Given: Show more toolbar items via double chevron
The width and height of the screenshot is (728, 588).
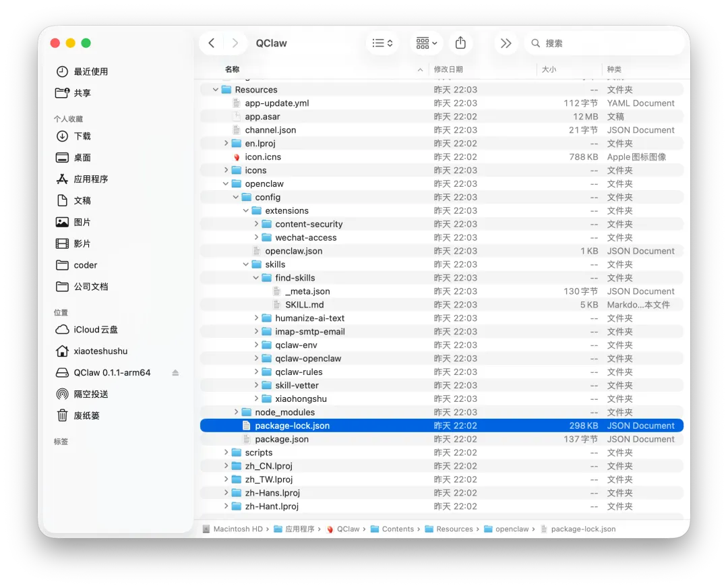Looking at the screenshot, I should click(x=506, y=43).
